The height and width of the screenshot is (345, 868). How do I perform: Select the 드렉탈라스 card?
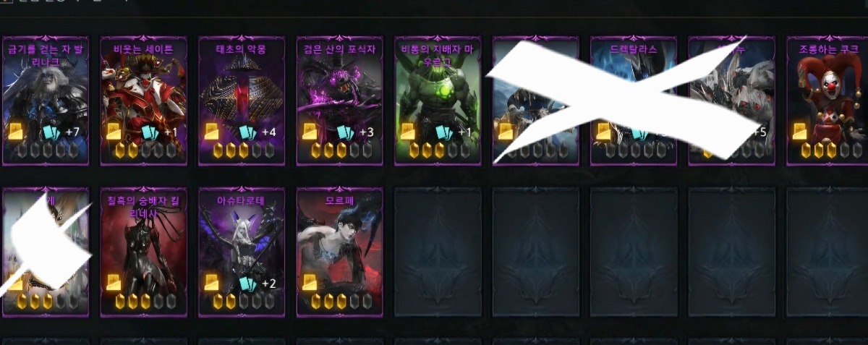pos(634,101)
